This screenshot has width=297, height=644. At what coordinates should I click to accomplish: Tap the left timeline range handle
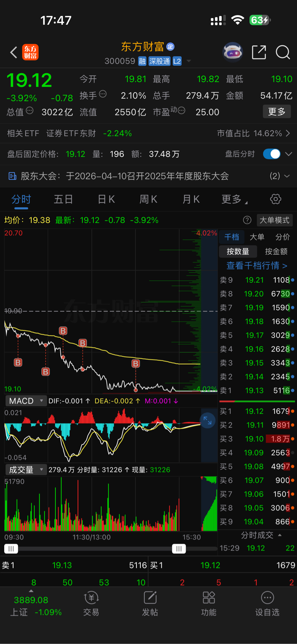(x=11, y=548)
